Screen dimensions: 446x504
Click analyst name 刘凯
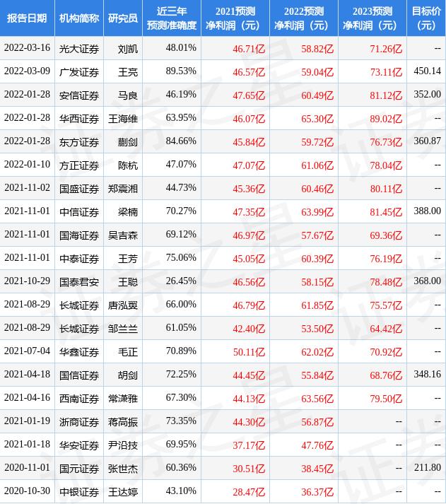[128, 49]
